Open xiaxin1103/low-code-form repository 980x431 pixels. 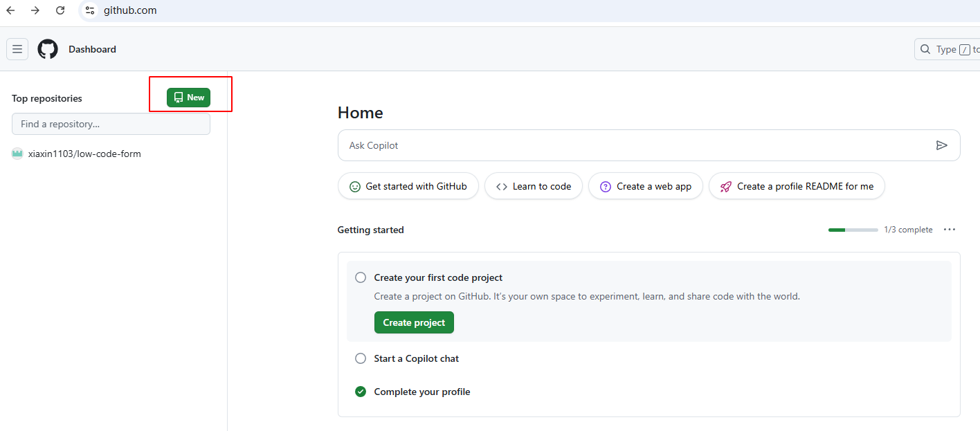pos(84,154)
